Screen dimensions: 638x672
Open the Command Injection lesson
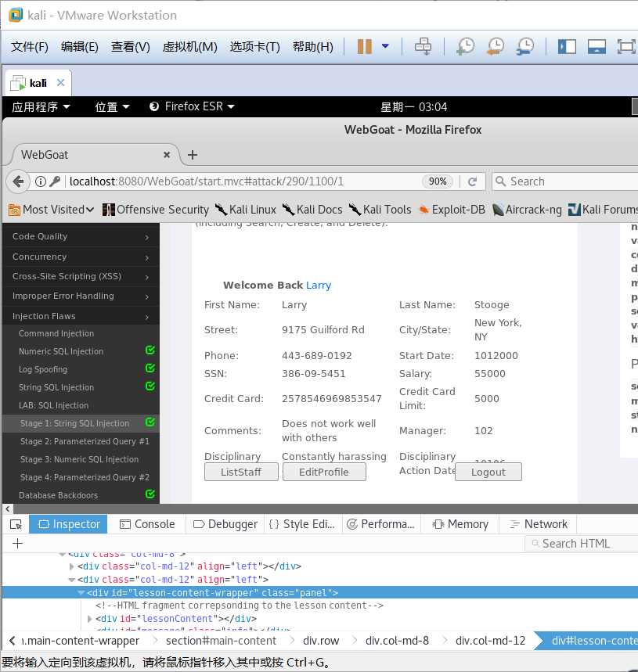[56, 333]
